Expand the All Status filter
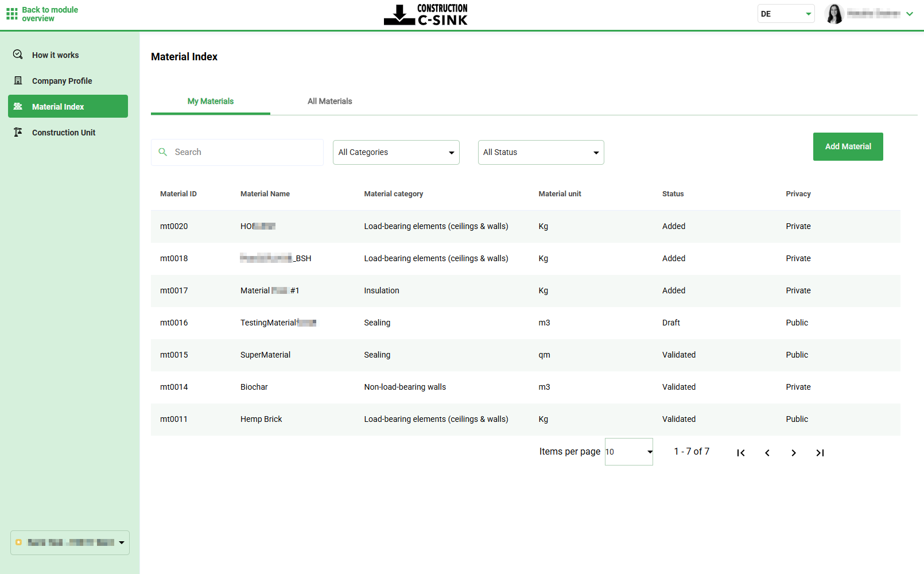Image resolution: width=924 pixels, height=574 pixels. (540, 152)
